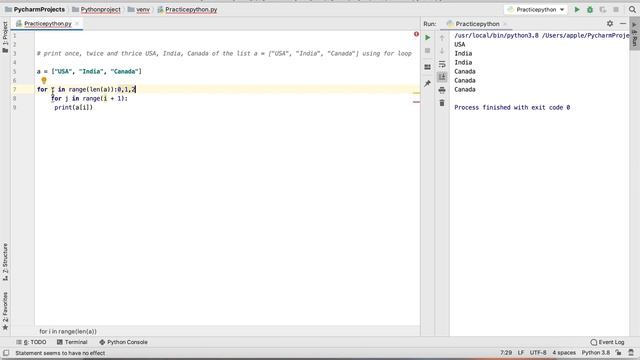This screenshot has height=360, width=640.
Task: Open the Event Log
Action: [607, 342]
